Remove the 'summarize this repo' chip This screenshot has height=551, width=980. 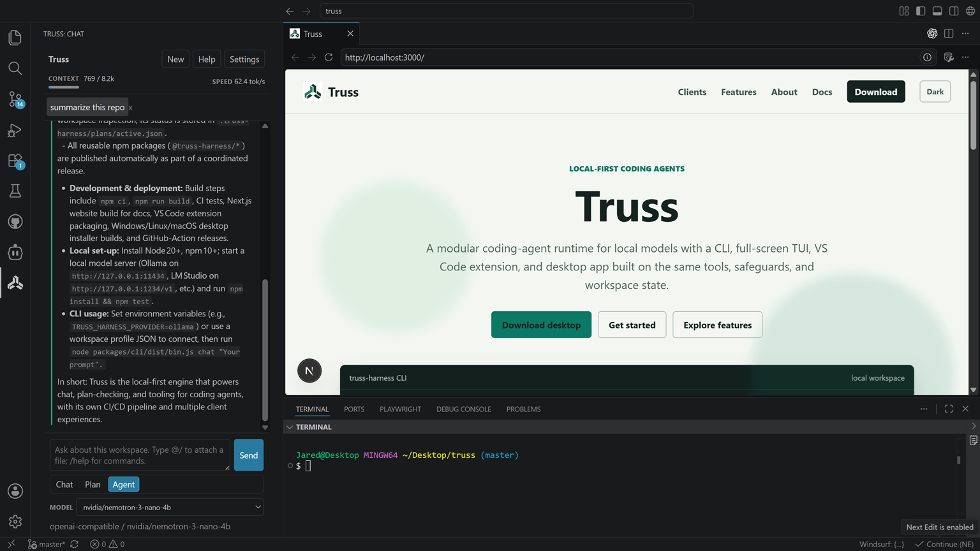coord(130,108)
